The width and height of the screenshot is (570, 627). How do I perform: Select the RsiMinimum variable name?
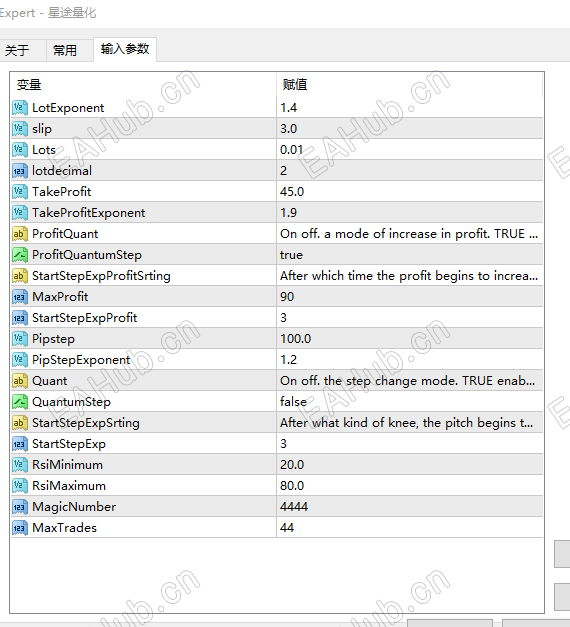pyautogui.click(x=67, y=465)
